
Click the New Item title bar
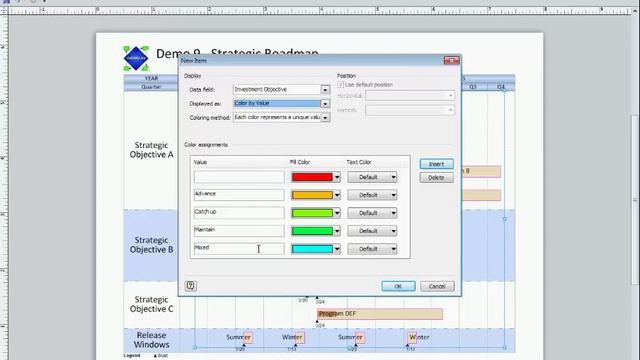(x=310, y=60)
